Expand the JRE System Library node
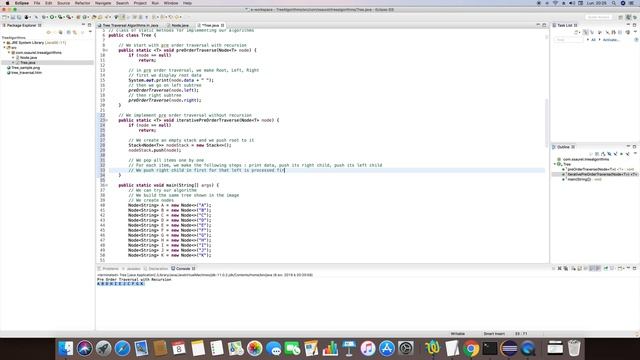This screenshot has height=360, width=640. [4, 42]
